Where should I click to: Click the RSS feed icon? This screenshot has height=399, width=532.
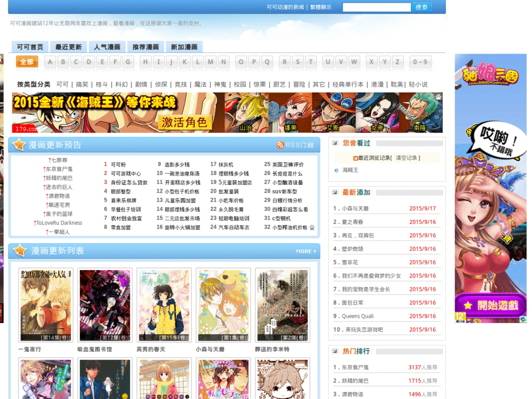pos(280,145)
